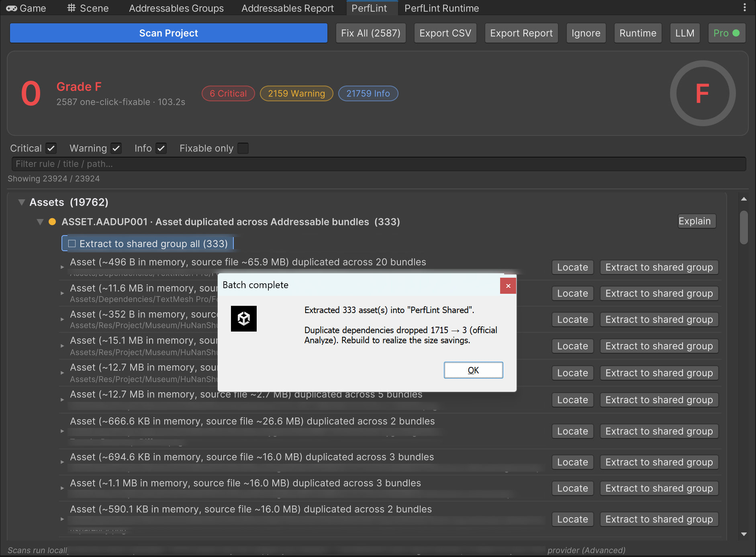Click the results list scrollbar thumb
Screen dimensions: 756x557
(x=744, y=227)
